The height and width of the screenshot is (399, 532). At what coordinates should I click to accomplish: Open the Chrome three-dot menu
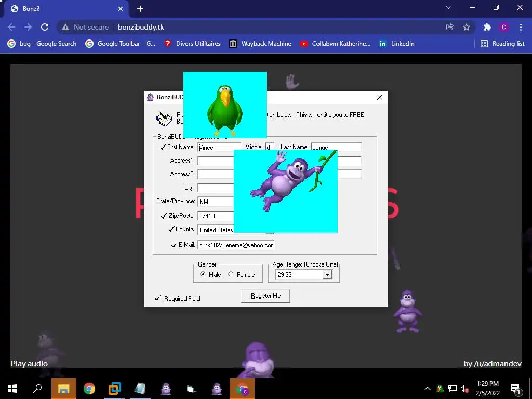pyautogui.click(x=521, y=27)
